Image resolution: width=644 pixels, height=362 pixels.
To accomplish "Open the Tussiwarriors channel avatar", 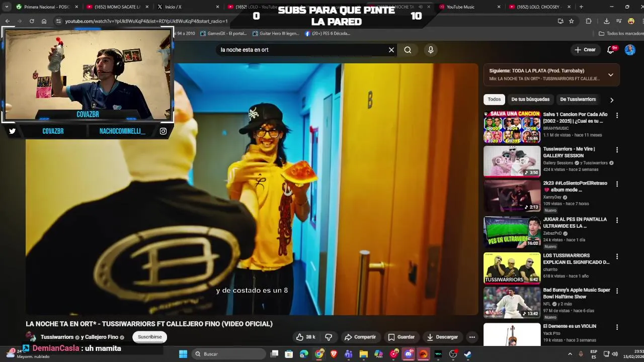I will [x=31, y=337].
